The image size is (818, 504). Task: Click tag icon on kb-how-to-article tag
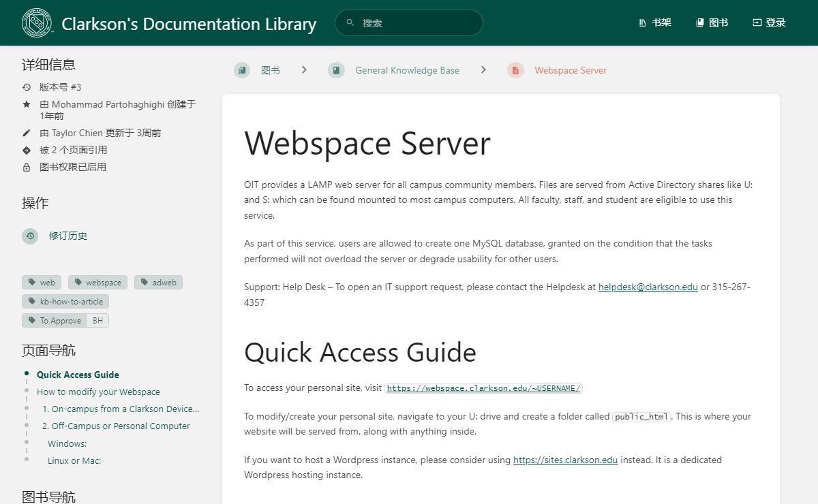(x=31, y=301)
